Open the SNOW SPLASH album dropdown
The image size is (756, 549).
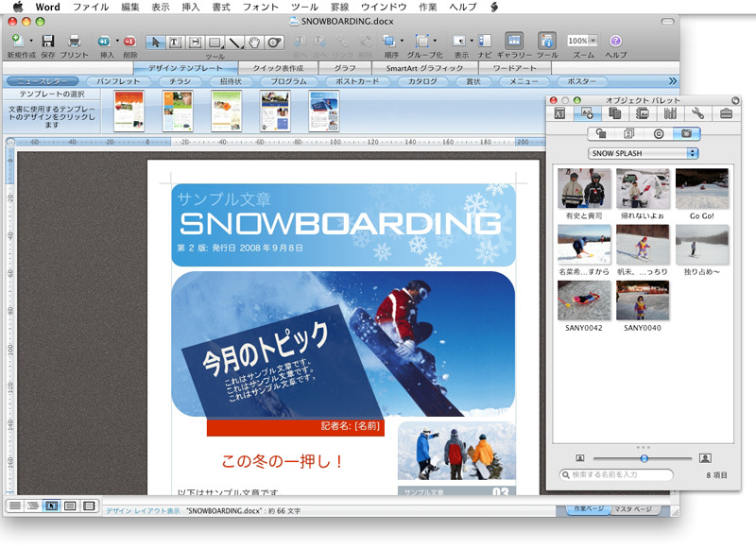[x=644, y=153]
